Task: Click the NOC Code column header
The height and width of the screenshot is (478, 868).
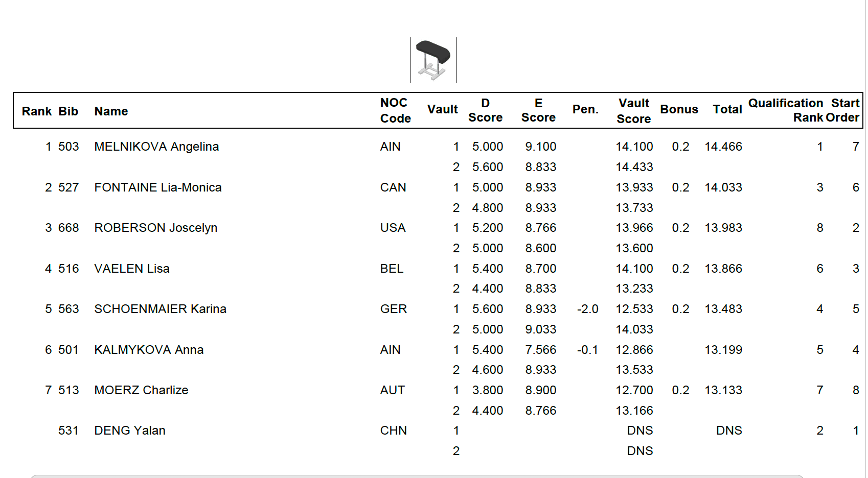Action: point(395,111)
